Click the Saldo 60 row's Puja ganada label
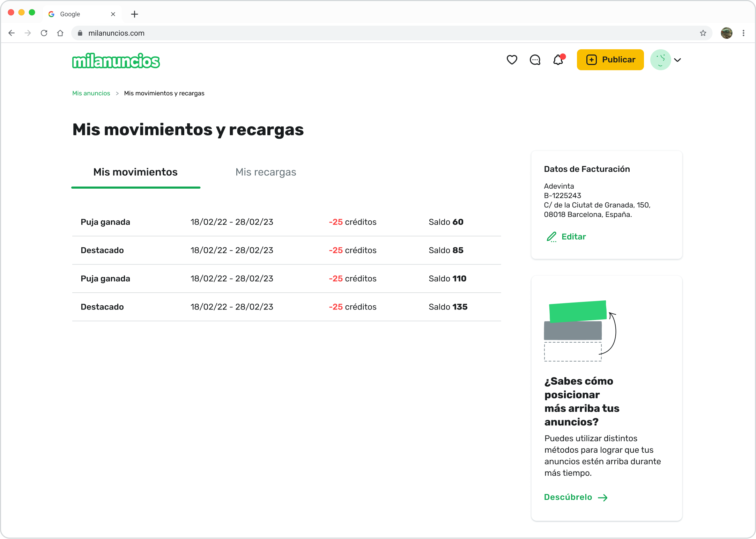Image resolution: width=756 pixels, height=539 pixels. [x=105, y=222]
